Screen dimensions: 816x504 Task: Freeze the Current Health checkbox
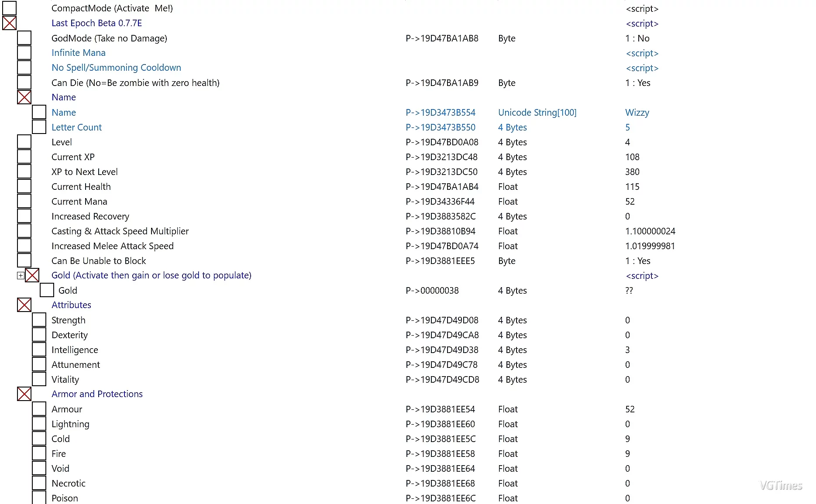coord(24,186)
